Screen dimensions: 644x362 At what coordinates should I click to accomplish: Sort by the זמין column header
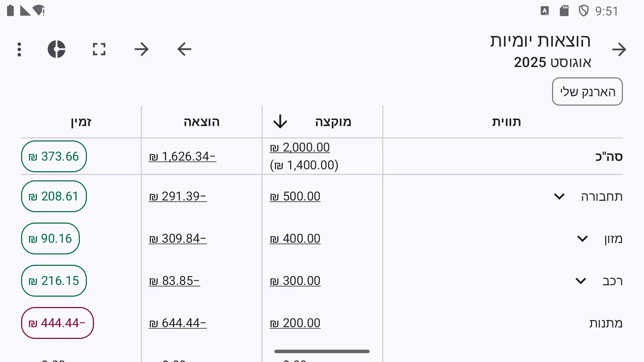(81, 122)
